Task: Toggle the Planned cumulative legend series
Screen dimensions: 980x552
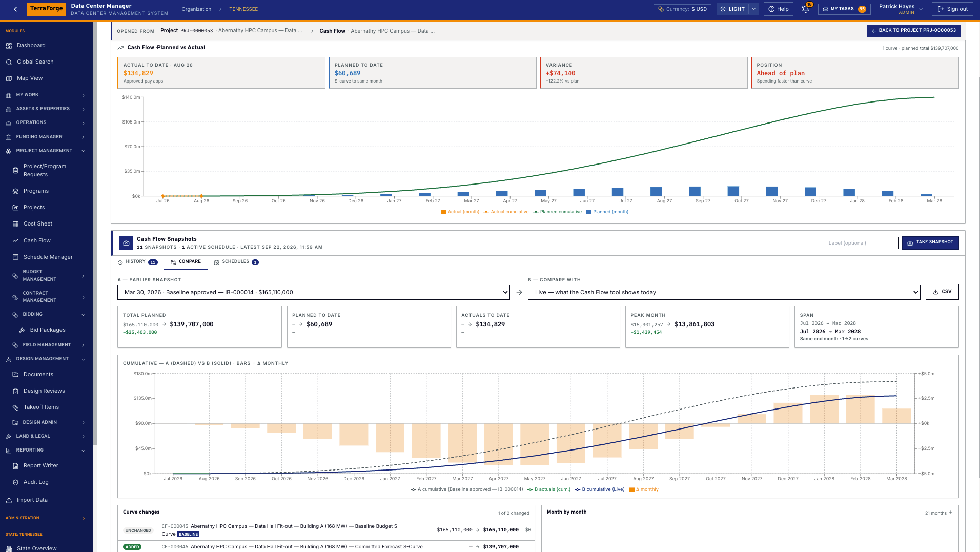Action: pyautogui.click(x=557, y=212)
